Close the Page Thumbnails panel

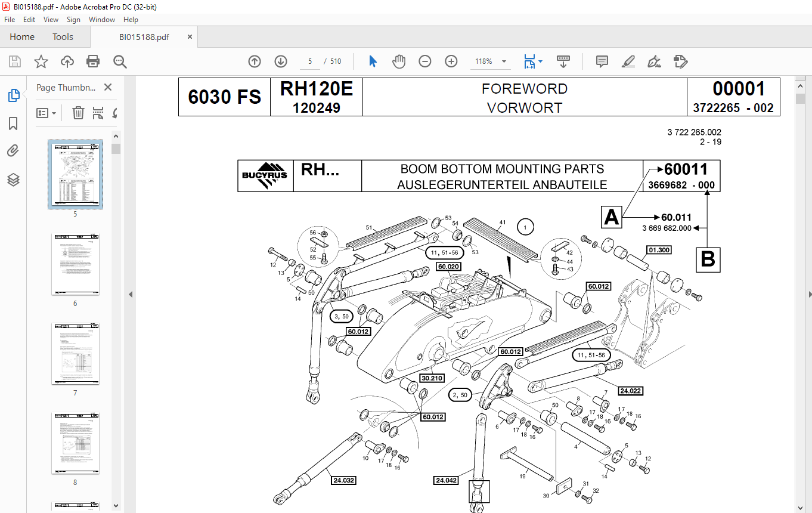[108, 87]
